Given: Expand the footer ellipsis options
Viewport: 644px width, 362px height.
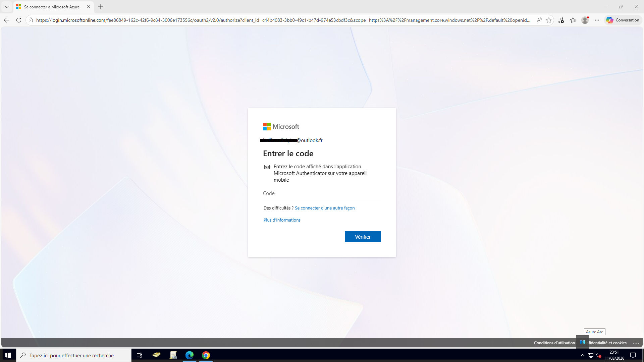Looking at the screenshot, I should pyautogui.click(x=636, y=343).
